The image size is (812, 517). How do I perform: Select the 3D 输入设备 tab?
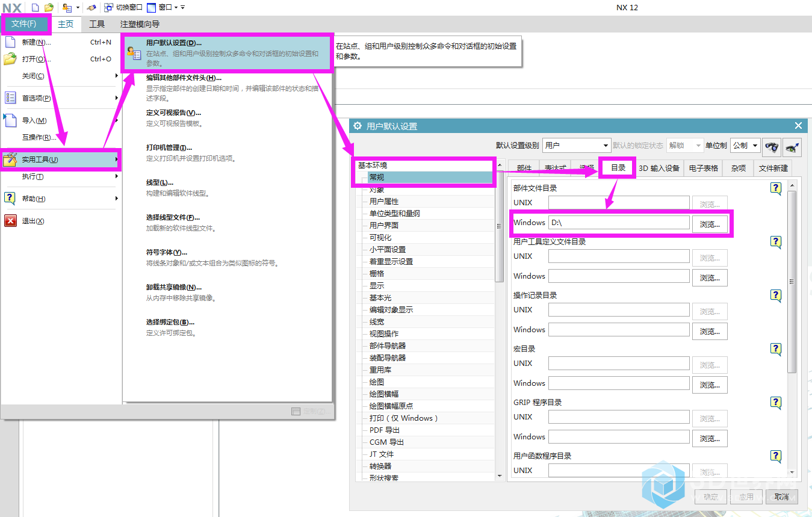click(x=659, y=169)
